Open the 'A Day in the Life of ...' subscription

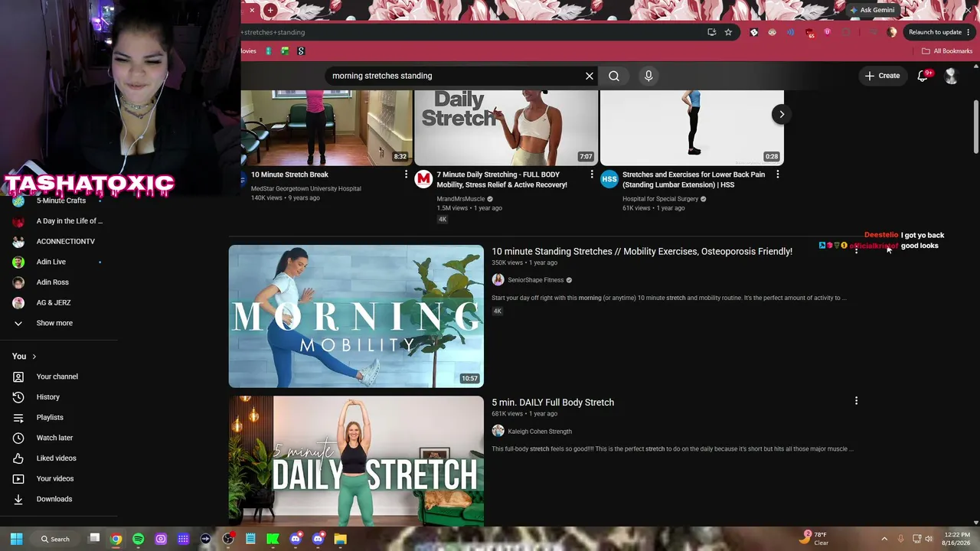59,221
